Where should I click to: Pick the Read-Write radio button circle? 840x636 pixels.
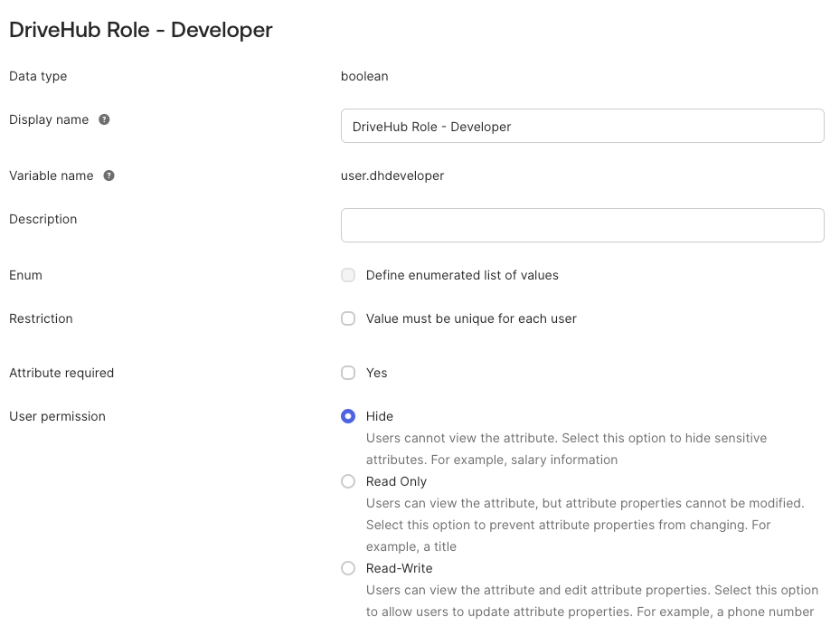pos(348,568)
